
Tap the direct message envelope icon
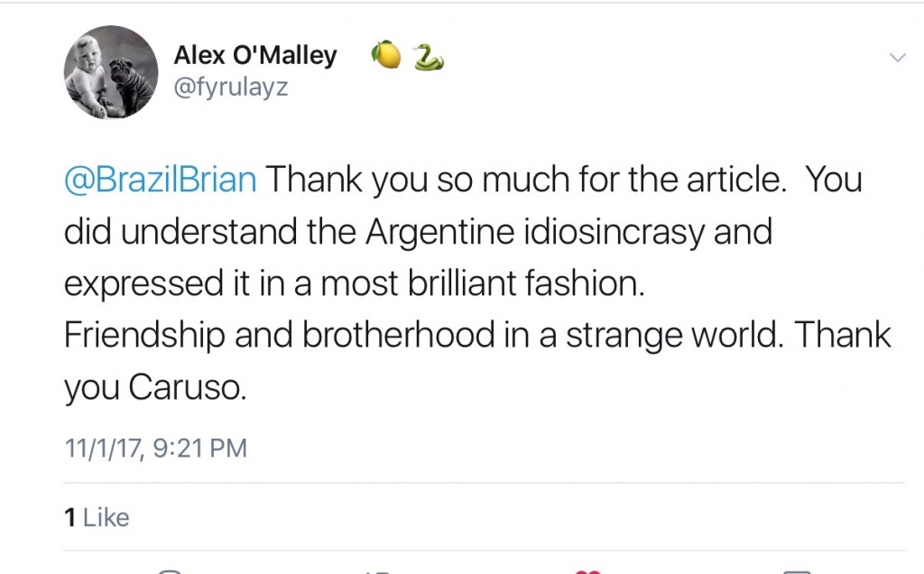click(797, 571)
